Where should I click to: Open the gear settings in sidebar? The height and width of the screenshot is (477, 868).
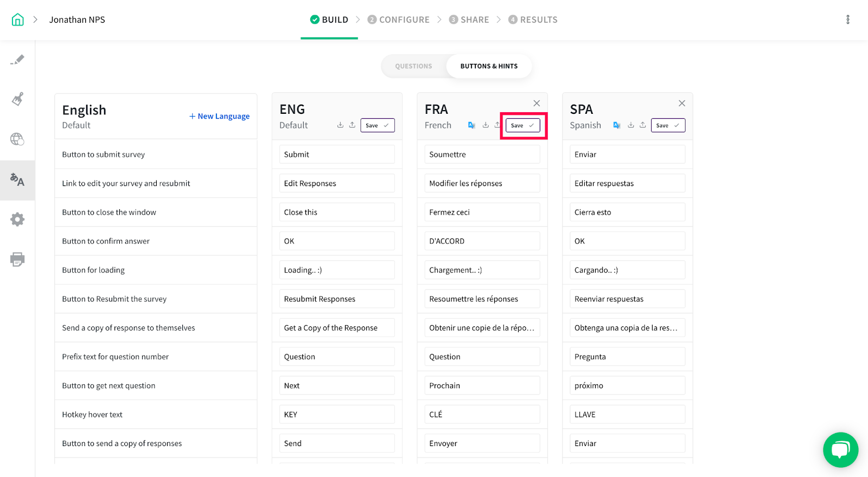click(17, 220)
